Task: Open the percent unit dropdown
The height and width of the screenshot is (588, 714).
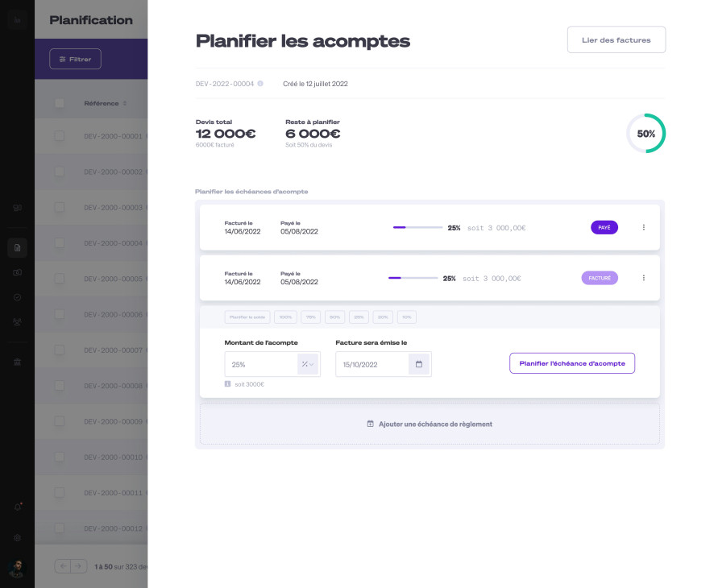Action: tap(308, 364)
